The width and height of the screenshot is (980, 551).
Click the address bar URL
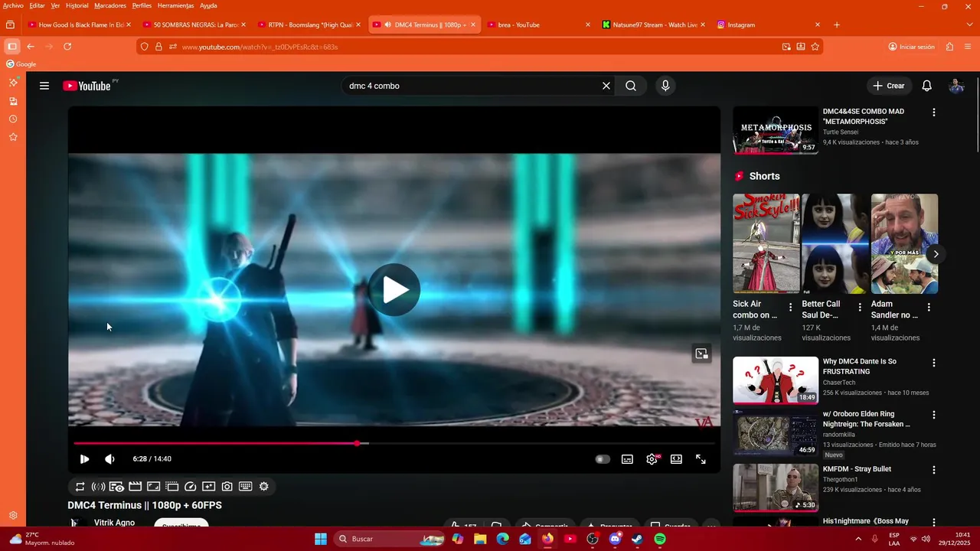click(x=260, y=47)
